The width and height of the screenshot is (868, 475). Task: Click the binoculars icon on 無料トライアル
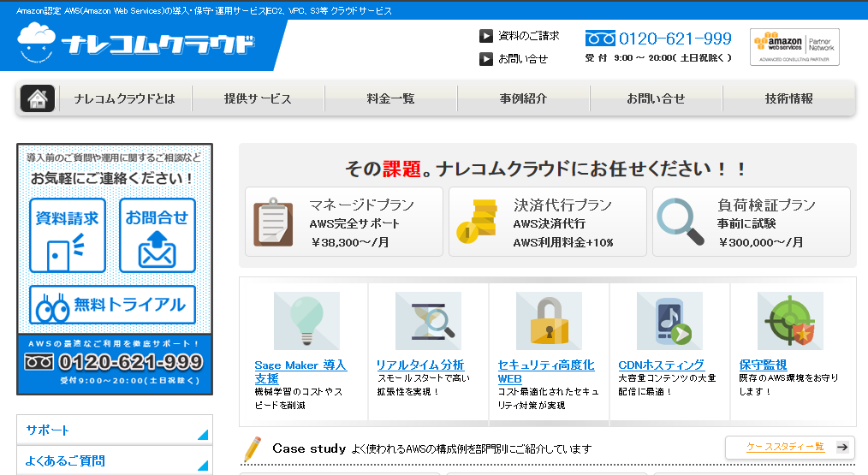pos(52,308)
